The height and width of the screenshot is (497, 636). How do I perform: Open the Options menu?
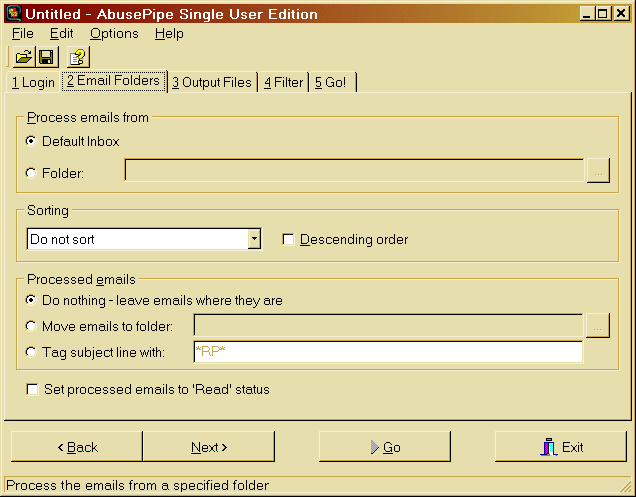pos(114,34)
